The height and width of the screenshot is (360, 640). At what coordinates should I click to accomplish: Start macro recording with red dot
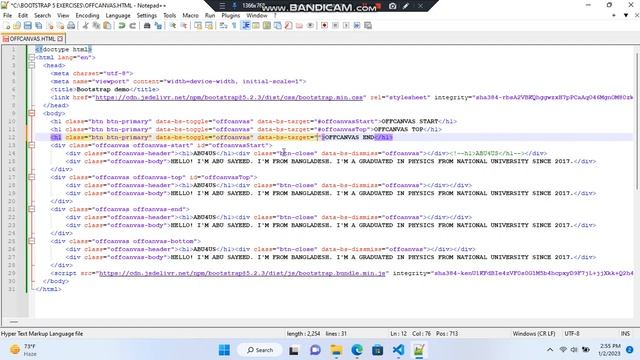coord(324,25)
